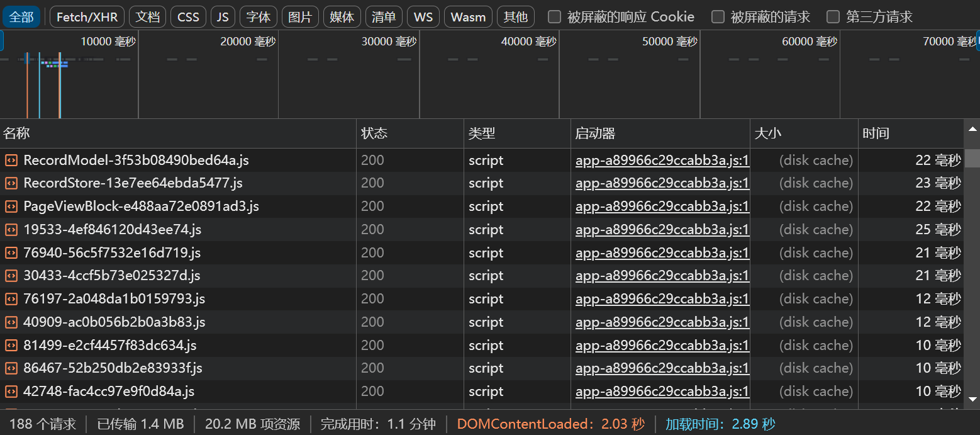Click script icon beside PageViewBlock-e488aa72e0891ad3.js

pyautogui.click(x=11, y=206)
